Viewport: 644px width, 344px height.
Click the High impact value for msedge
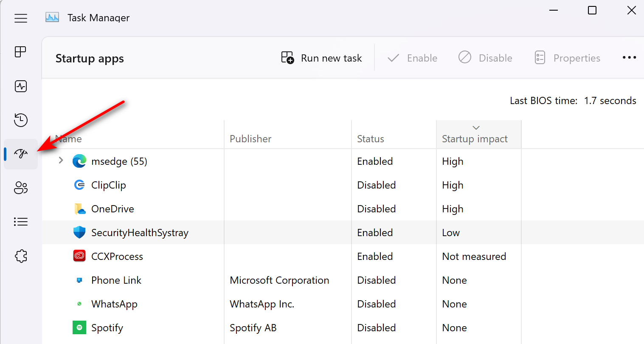pyautogui.click(x=453, y=162)
